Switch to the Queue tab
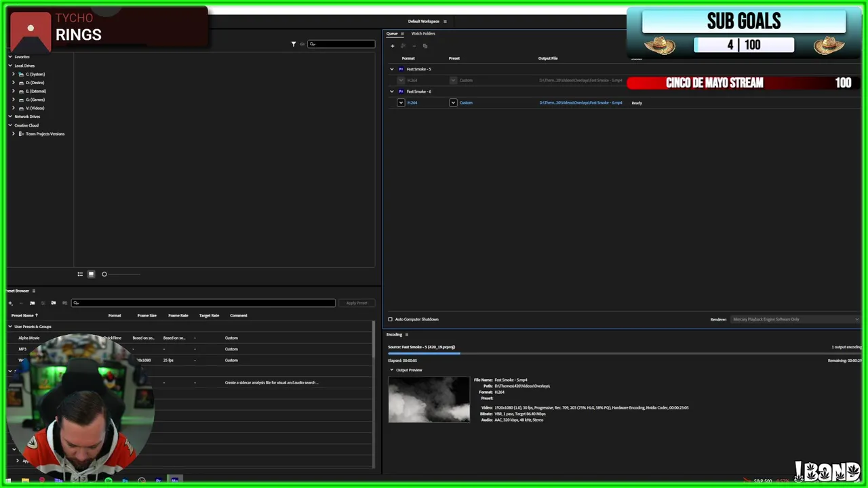The width and height of the screenshot is (868, 488). [392, 33]
